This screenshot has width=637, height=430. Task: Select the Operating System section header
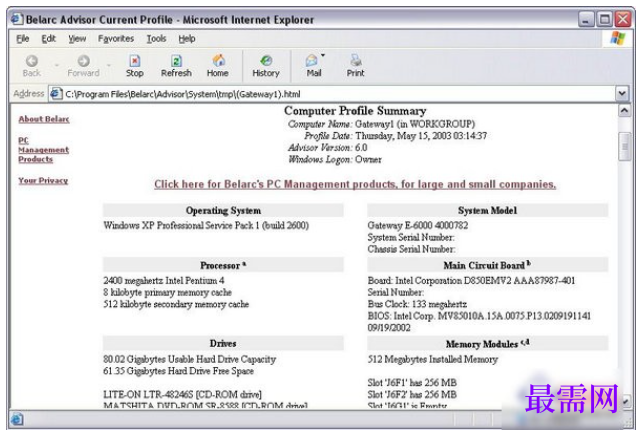223,211
